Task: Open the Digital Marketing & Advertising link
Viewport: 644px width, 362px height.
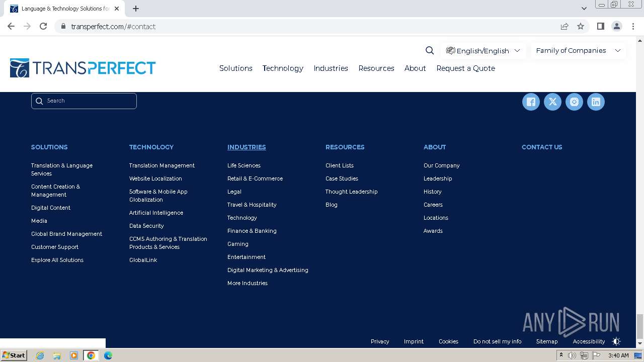Action: pos(268,270)
